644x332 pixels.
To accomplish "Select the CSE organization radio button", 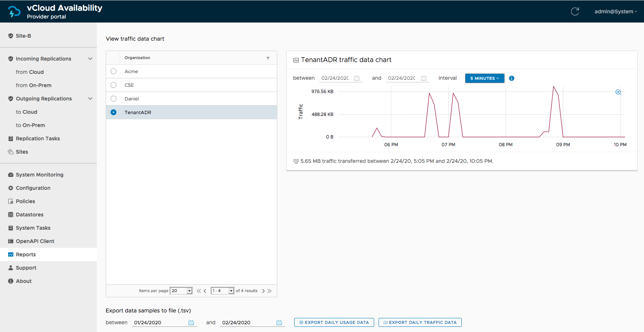I will pyautogui.click(x=113, y=85).
